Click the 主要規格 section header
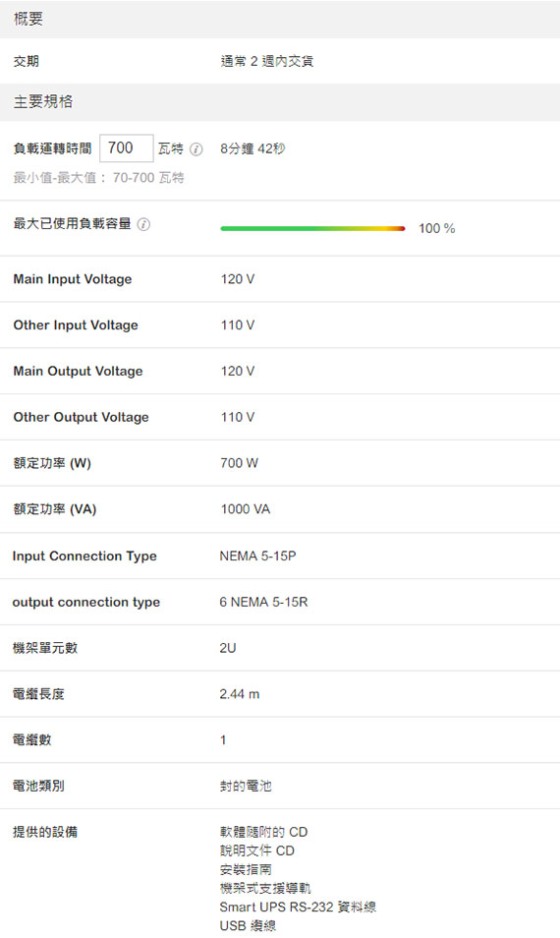This screenshot has width=560, height=938. point(280,101)
